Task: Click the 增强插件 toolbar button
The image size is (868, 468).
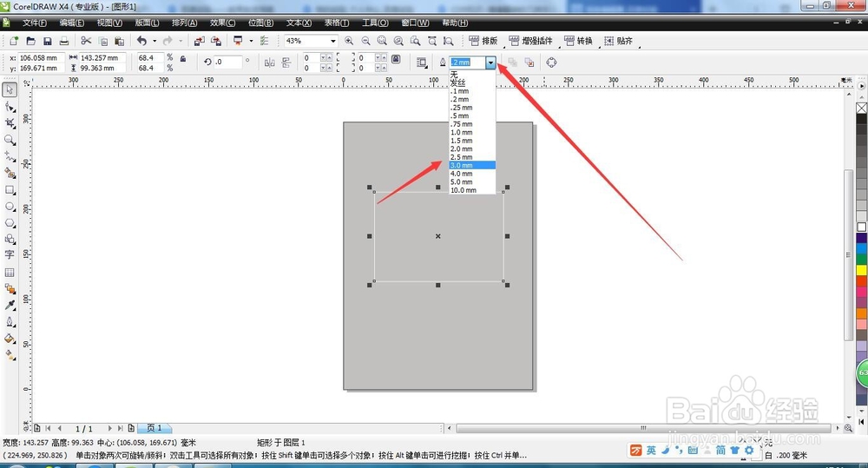Action: (x=530, y=41)
